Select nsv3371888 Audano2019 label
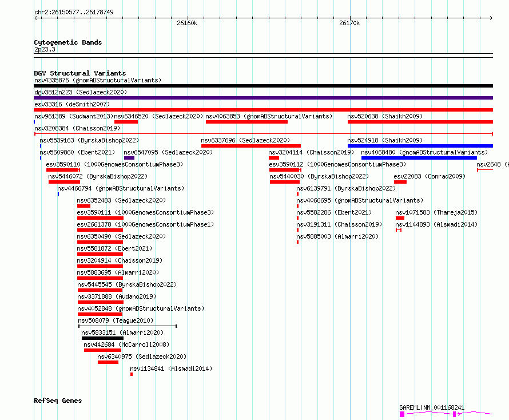 pos(117,296)
